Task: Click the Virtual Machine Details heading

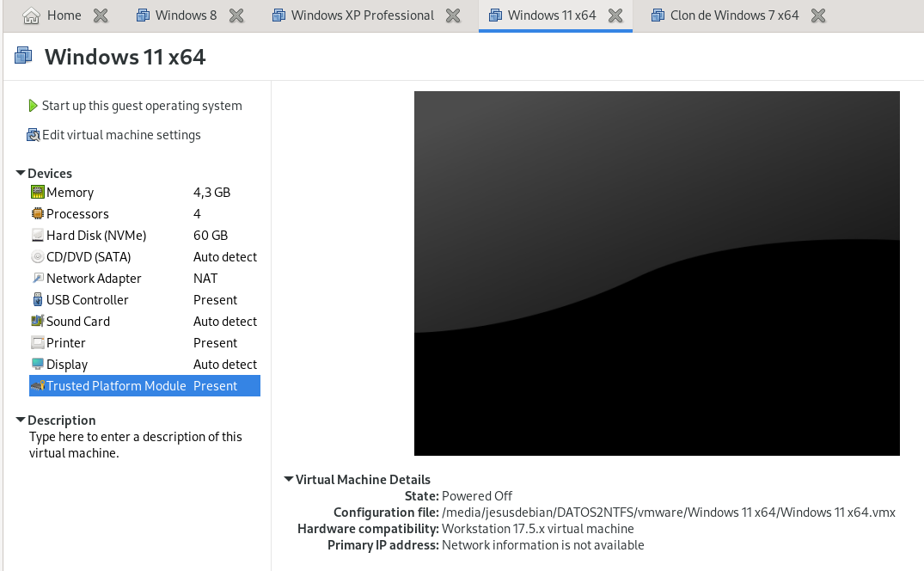Action: click(x=363, y=480)
